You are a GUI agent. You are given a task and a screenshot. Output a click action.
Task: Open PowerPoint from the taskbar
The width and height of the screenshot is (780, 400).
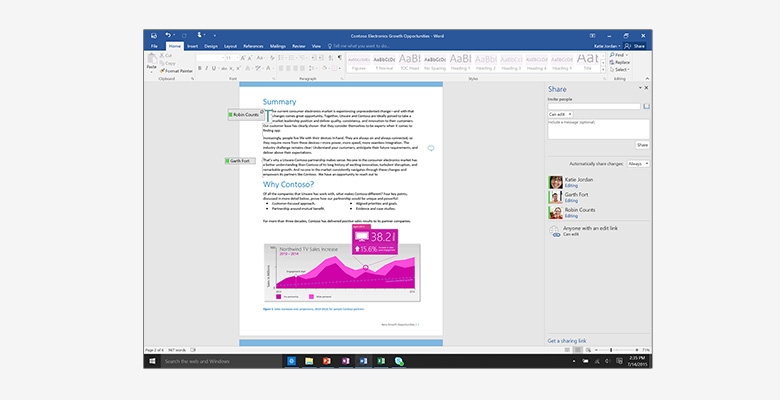tap(327, 361)
